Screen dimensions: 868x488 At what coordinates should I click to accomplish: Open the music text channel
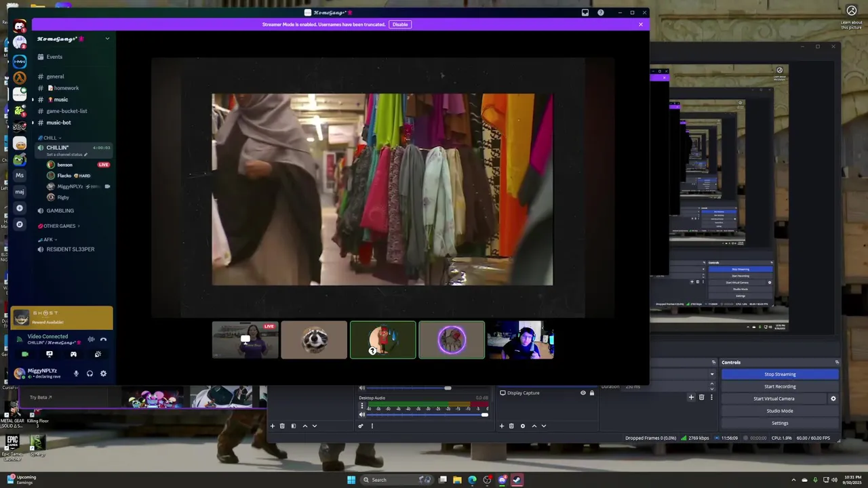pyautogui.click(x=73, y=100)
